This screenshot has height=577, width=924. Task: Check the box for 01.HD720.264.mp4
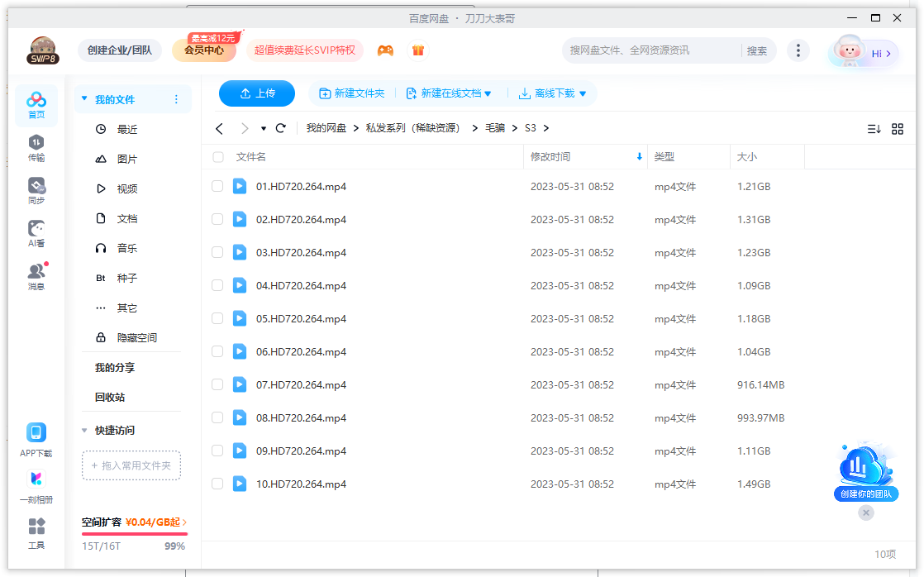pyautogui.click(x=217, y=186)
